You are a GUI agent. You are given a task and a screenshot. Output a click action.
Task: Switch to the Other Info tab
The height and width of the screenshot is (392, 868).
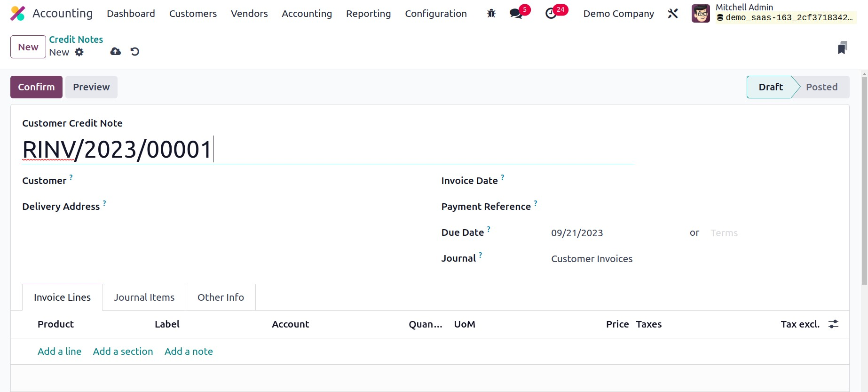(x=221, y=297)
